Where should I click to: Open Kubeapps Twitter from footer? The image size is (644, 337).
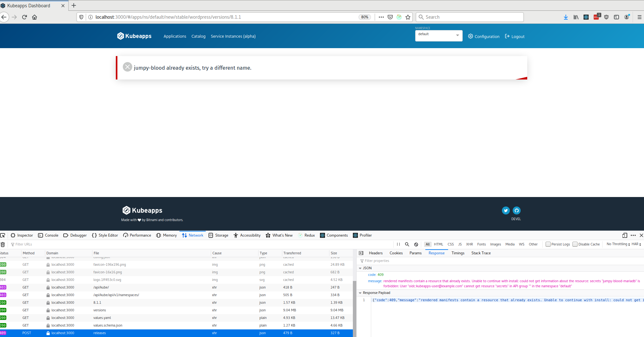[x=506, y=210]
